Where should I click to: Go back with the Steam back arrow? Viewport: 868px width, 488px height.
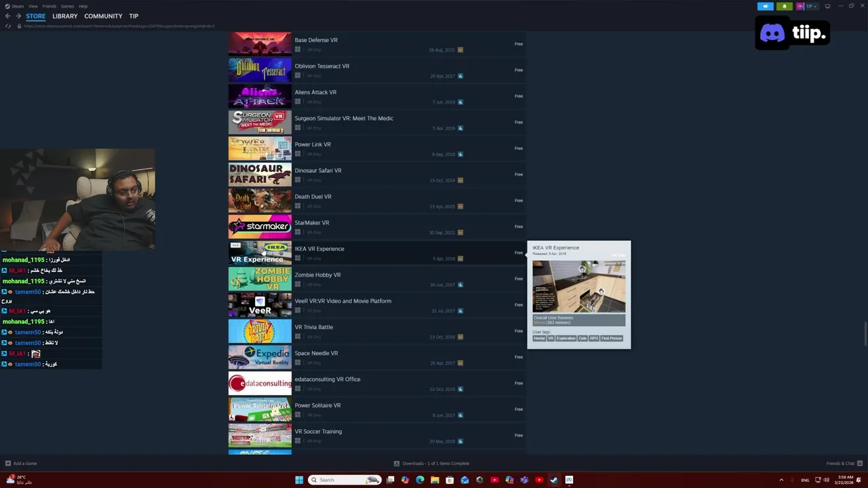pyautogui.click(x=8, y=16)
